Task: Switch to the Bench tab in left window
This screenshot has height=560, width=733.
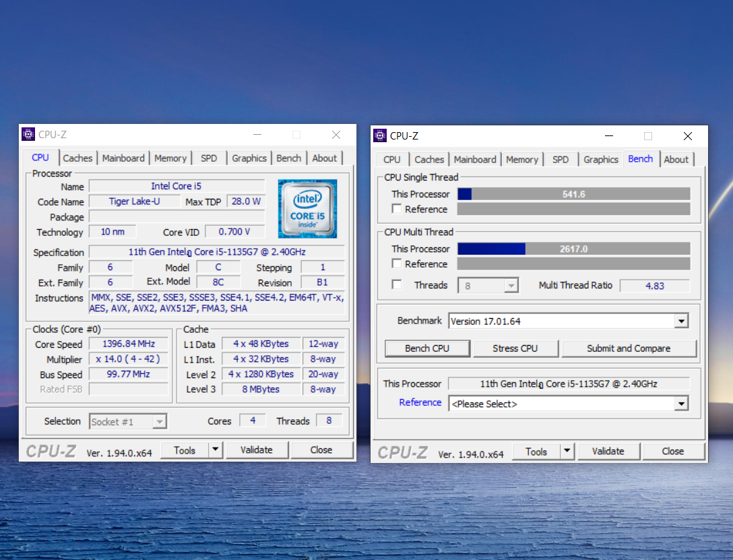Action: tap(288, 158)
